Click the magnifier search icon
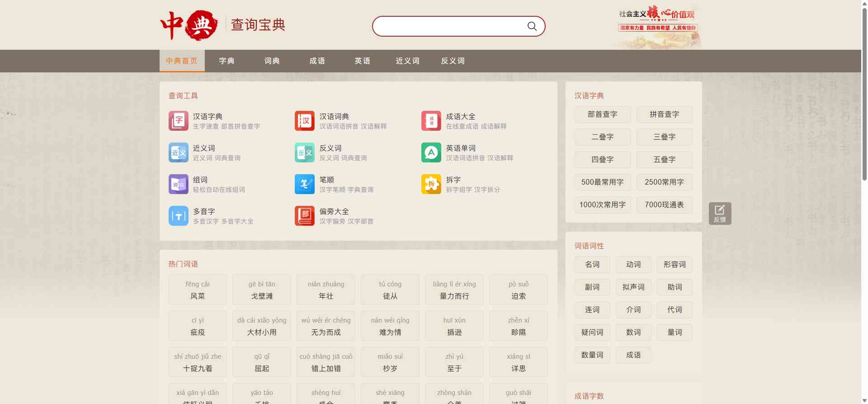The height and width of the screenshot is (404, 868). point(532,26)
